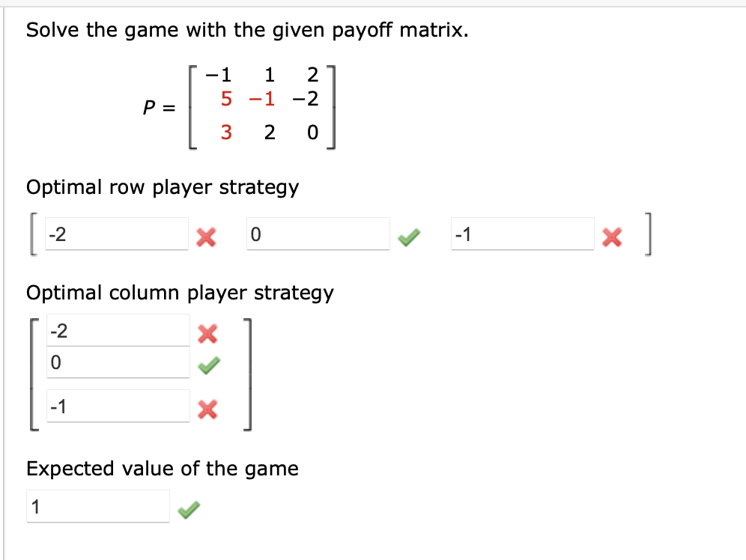Click the column strategy field containing -2
The width and height of the screenshot is (746, 560).
pyautogui.click(x=116, y=328)
